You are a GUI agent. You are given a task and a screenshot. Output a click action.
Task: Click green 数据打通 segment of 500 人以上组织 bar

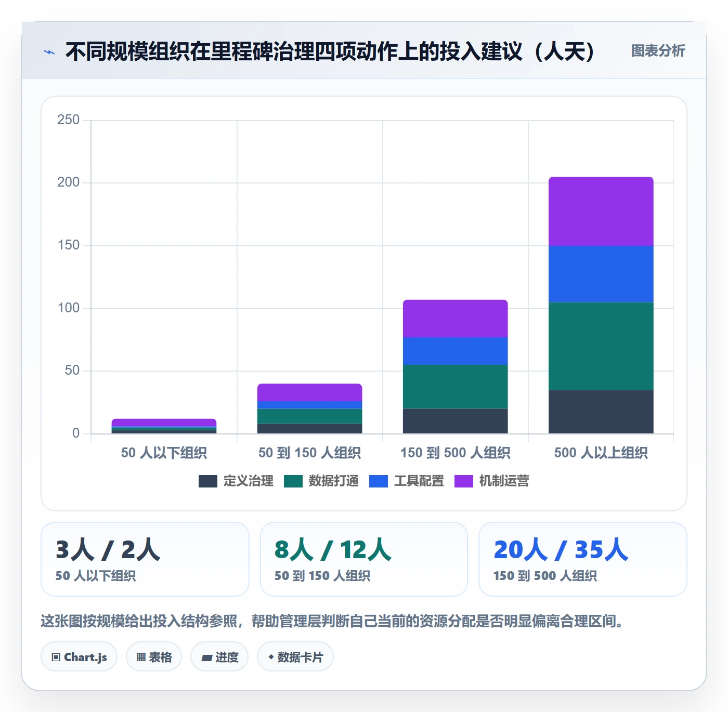click(601, 346)
